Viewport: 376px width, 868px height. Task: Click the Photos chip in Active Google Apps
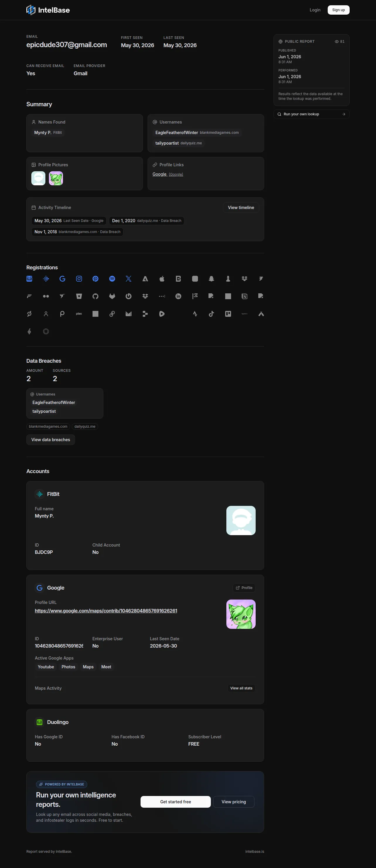69,667
